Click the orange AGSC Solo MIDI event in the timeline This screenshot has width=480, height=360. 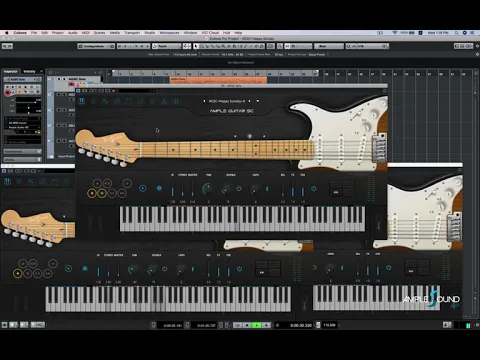218,80
